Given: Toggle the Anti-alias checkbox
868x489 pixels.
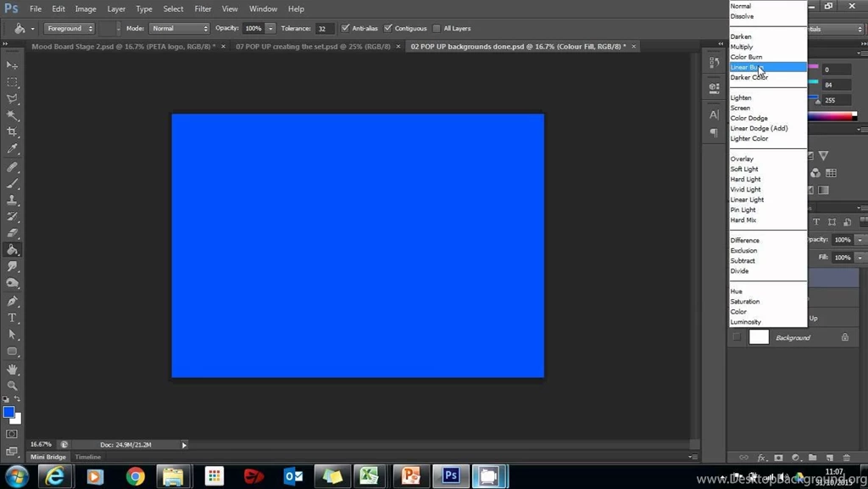Looking at the screenshot, I should point(344,28).
